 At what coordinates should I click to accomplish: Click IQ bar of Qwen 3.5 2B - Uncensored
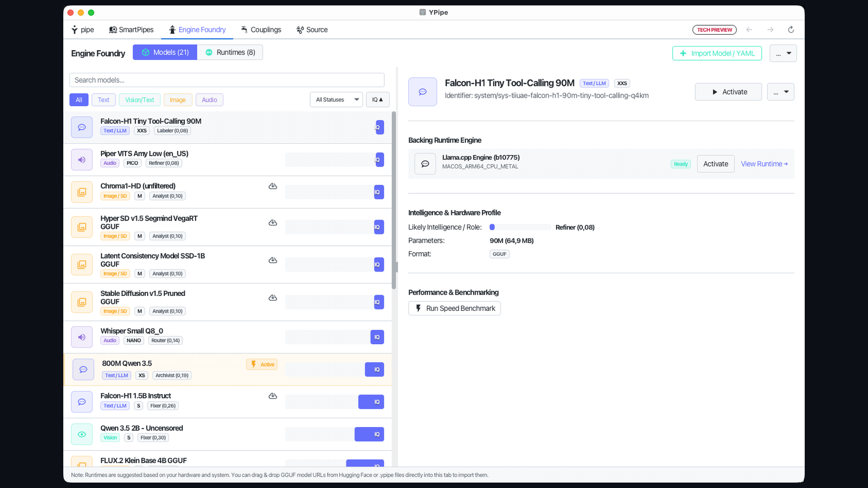point(335,434)
